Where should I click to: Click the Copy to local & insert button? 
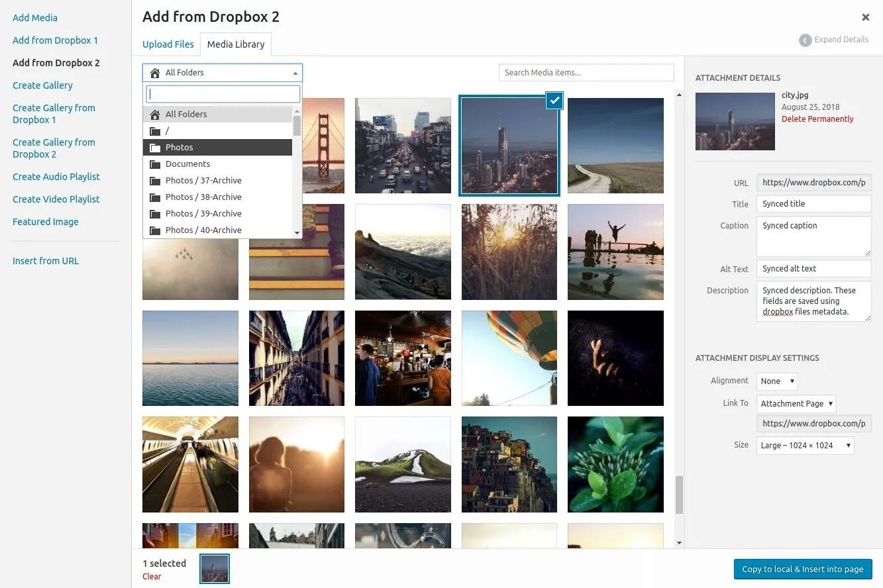click(x=802, y=569)
